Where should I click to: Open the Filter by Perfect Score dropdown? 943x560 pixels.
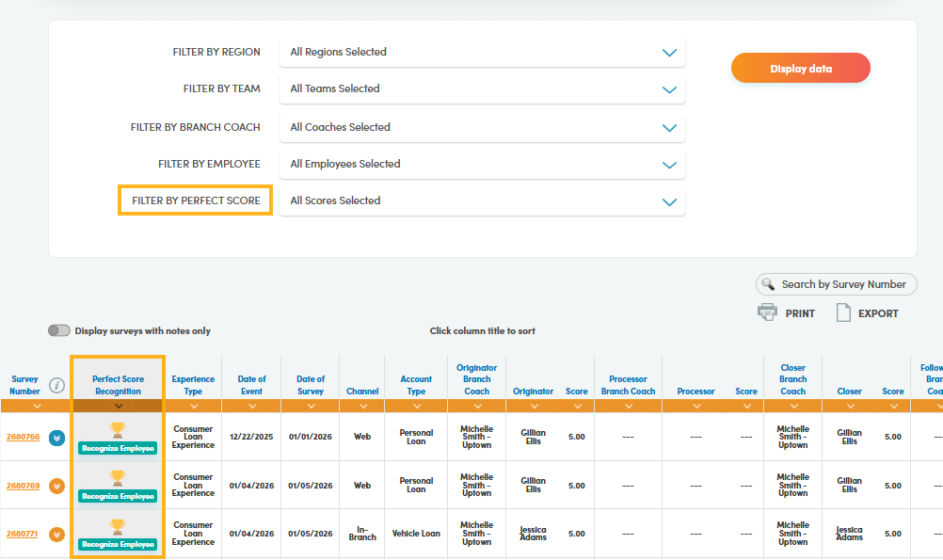482,201
